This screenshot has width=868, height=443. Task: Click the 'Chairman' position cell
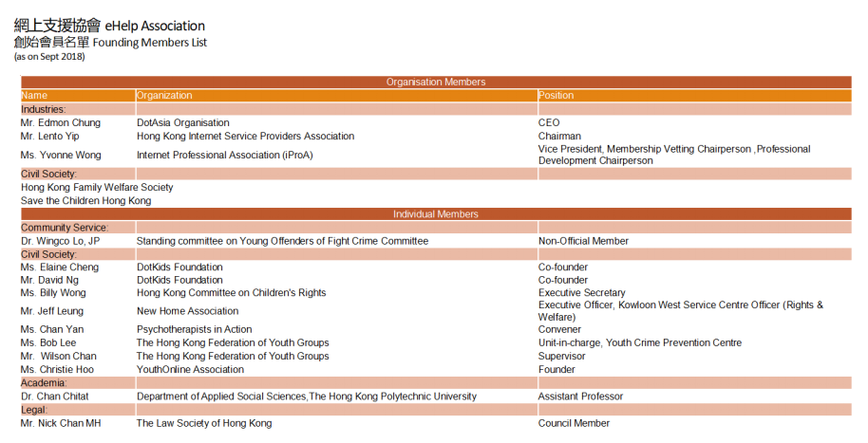tap(559, 136)
